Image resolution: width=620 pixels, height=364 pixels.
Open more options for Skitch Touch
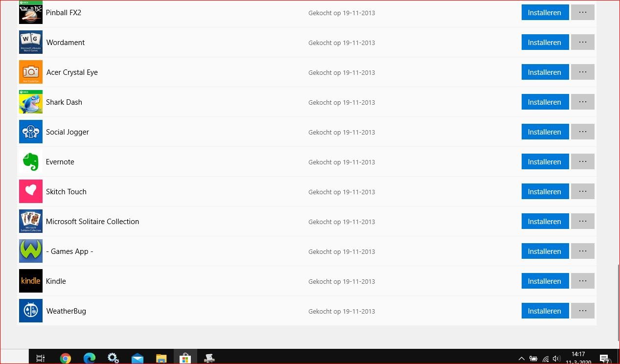tap(583, 191)
